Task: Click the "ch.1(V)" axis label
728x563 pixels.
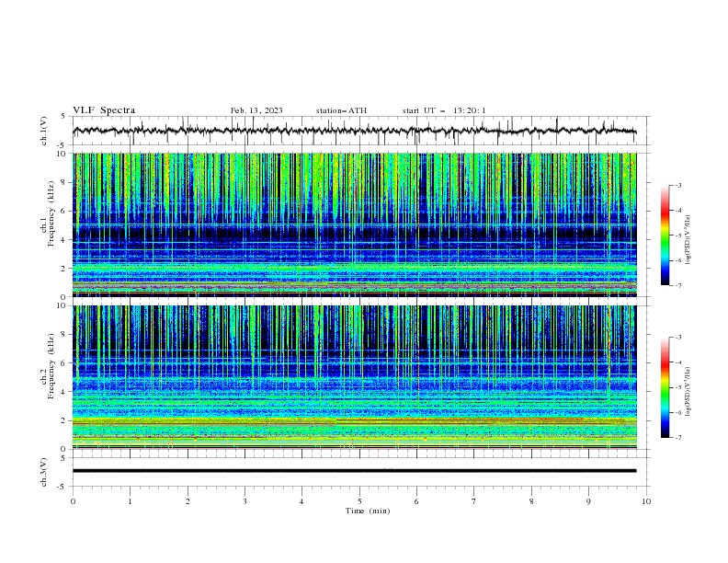Action: [x=44, y=131]
